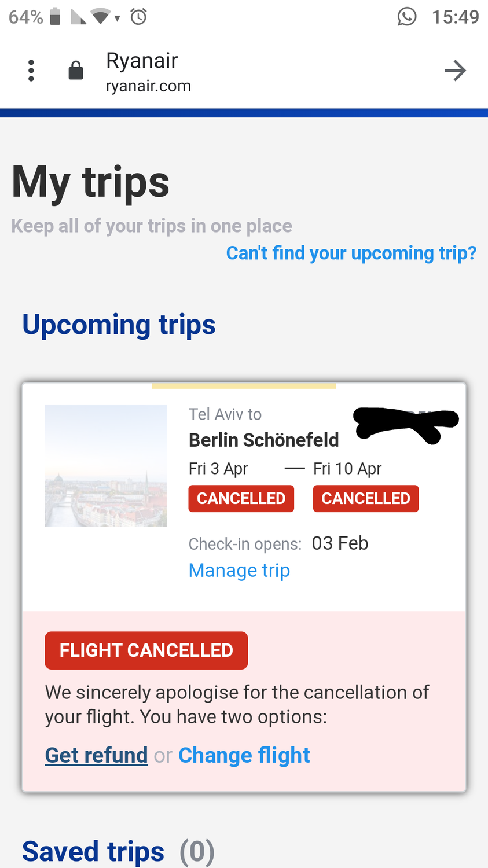Tap the Berlin city thumbnail image
This screenshot has height=868, width=488.
pos(106,466)
